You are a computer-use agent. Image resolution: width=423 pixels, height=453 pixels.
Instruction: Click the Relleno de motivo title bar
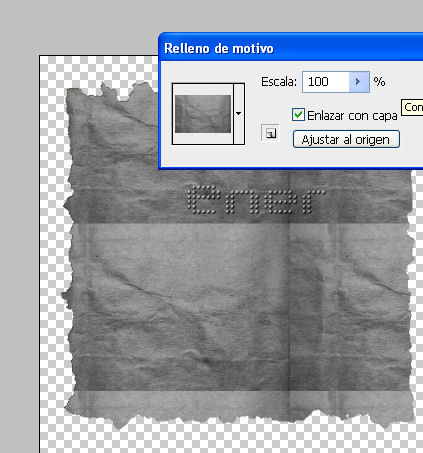pos(292,48)
